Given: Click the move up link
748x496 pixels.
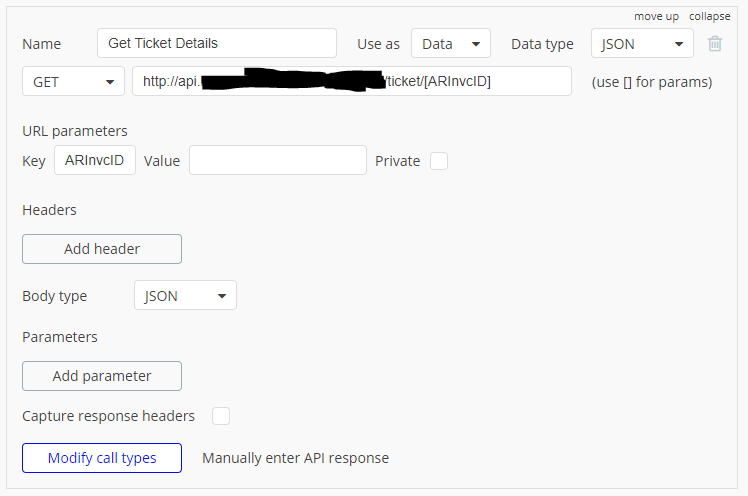Looking at the screenshot, I should [x=656, y=16].
